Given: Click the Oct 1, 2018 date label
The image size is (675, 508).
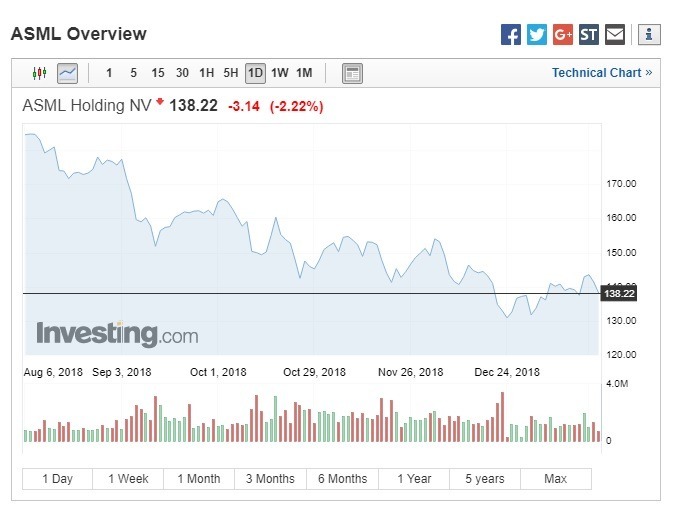Looking at the screenshot, I should click(218, 372).
